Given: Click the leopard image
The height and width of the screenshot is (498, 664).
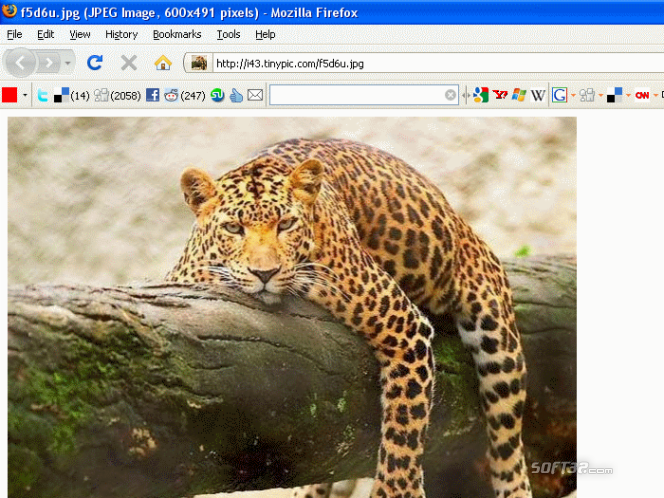Looking at the screenshot, I should click(x=292, y=307).
